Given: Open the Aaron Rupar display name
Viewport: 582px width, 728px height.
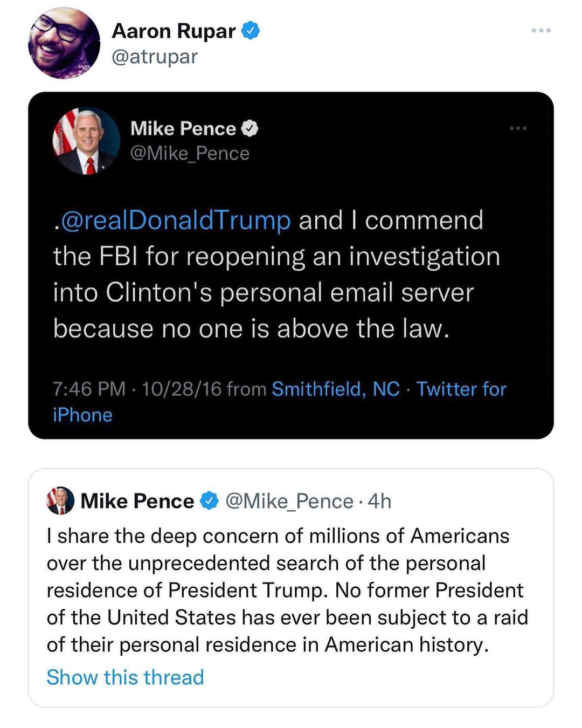Looking at the screenshot, I should (x=174, y=31).
